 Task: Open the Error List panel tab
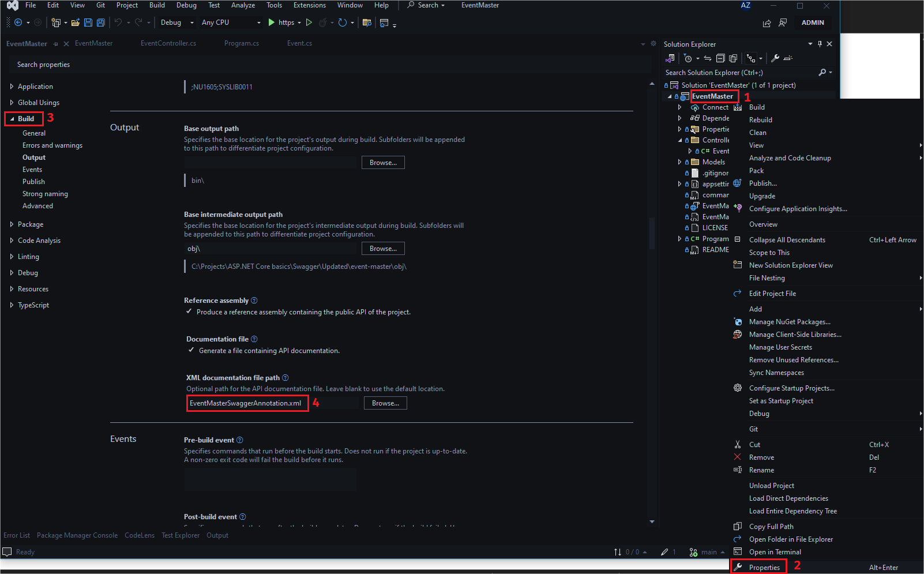coord(17,535)
